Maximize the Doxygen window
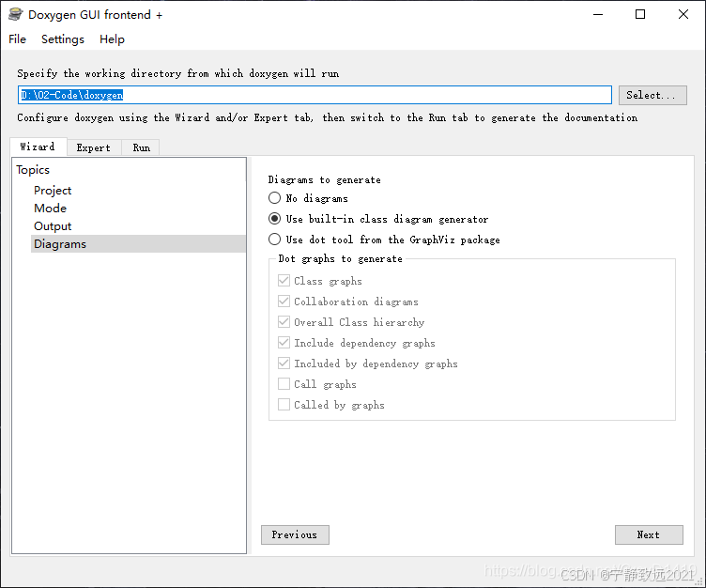This screenshot has height=588, width=706. coord(640,14)
